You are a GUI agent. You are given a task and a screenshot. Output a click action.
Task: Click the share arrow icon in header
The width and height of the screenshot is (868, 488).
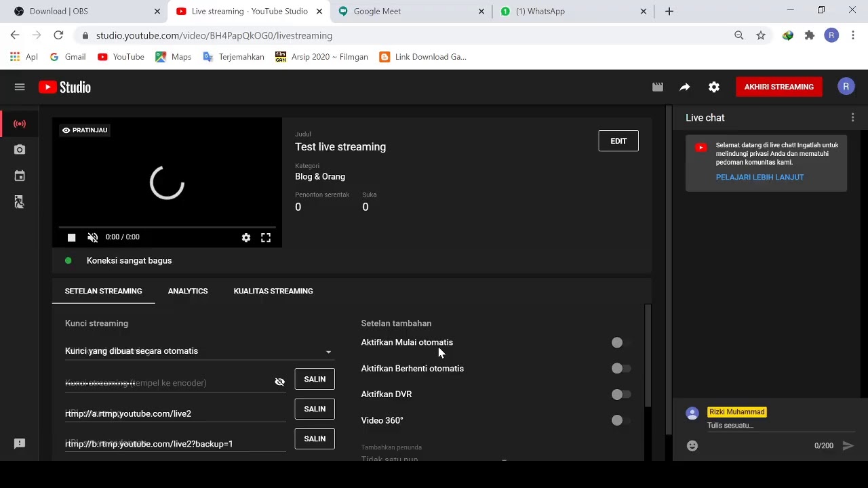pyautogui.click(x=685, y=87)
